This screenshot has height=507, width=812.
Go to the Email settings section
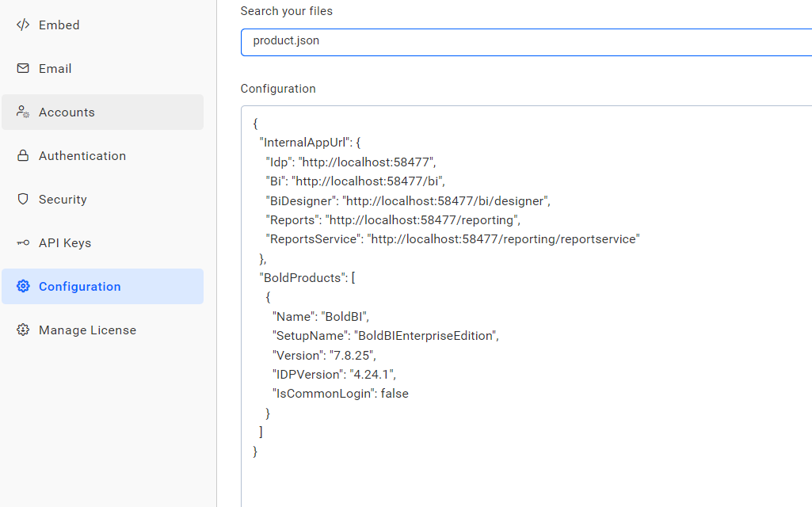(55, 69)
